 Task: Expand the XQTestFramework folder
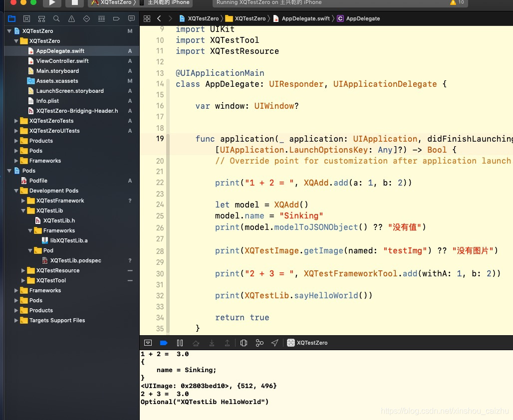coord(23,201)
